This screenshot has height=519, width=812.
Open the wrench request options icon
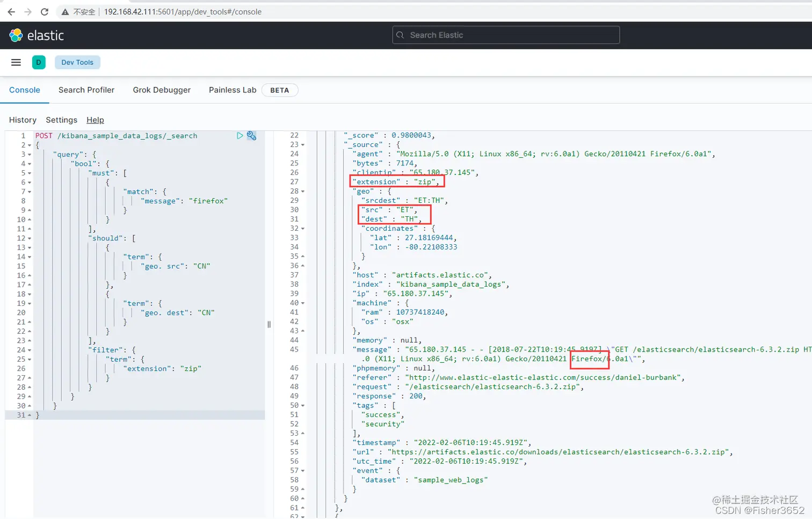point(251,136)
